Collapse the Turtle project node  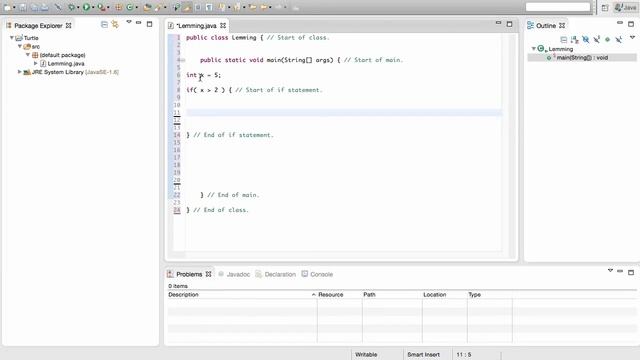pos(12,38)
